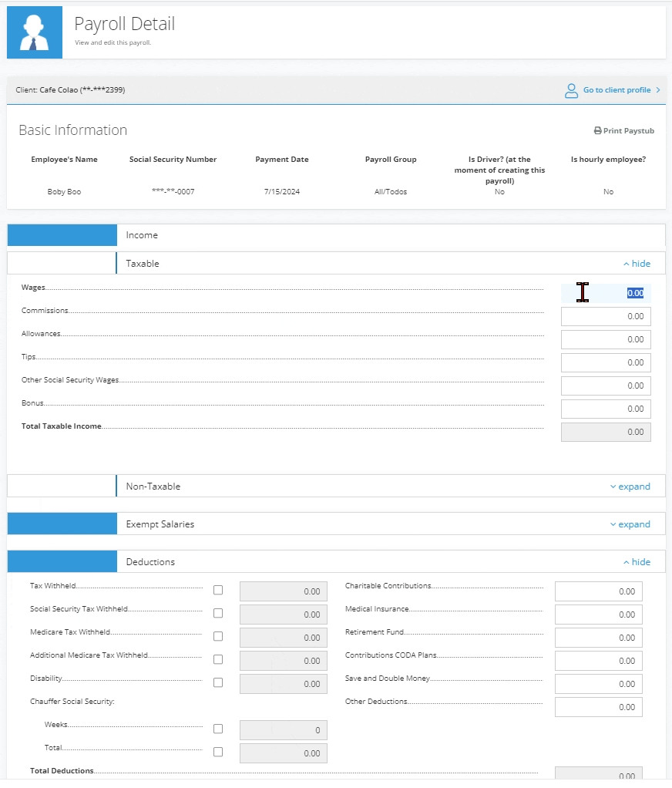The height and width of the screenshot is (788, 672).
Task: Expand the Non-Taxable section
Action: pyautogui.click(x=630, y=486)
